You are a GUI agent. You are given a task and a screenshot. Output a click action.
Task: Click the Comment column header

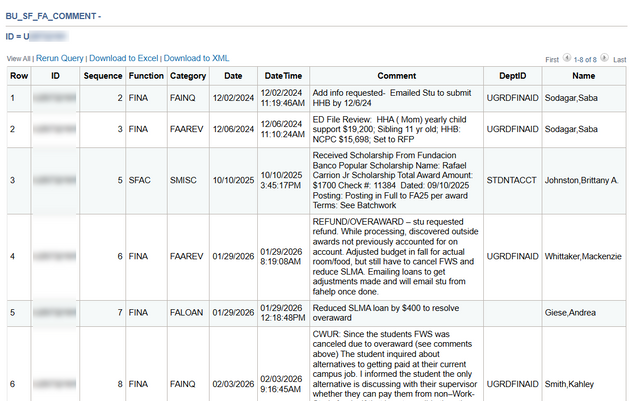pos(396,76)
